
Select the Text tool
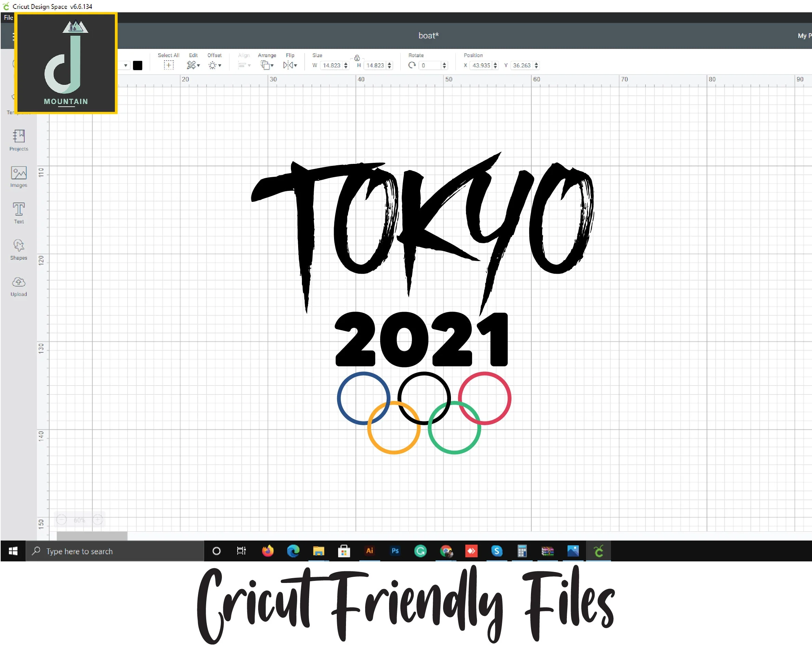pyautogui.click(x=18, y=213)
